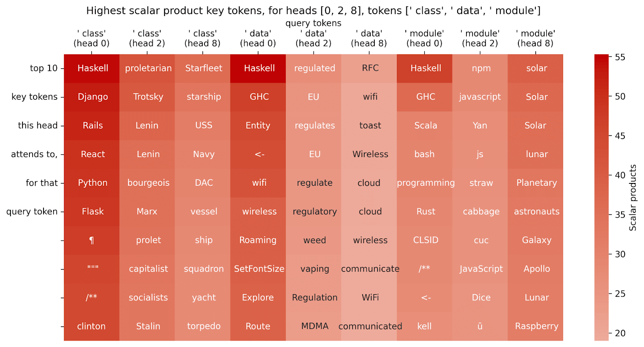Click the 'Starfleet' key token cell
Image resolution: width=644 pixels, height=347 pixels.
(x=204, y=68)
